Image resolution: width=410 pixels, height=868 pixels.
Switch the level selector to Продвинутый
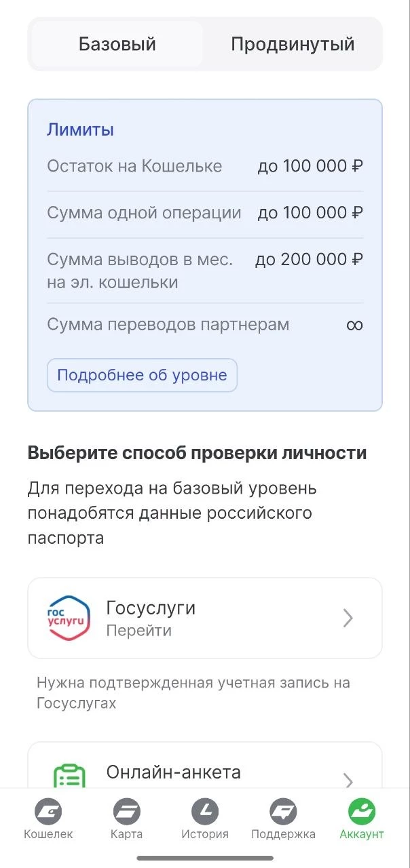(293, 43)
